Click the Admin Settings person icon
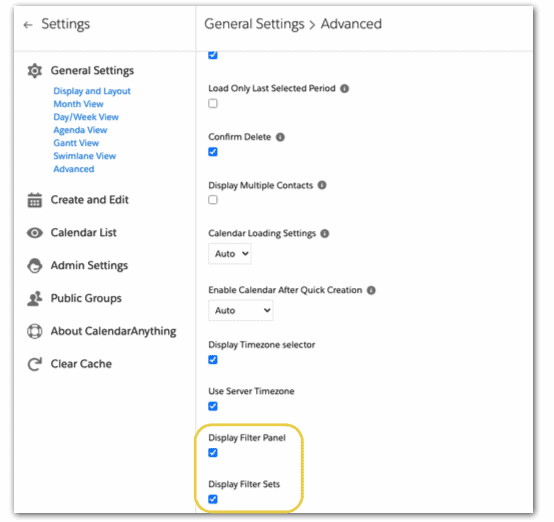This screenshot has height=522, width=554. point(35,266)
